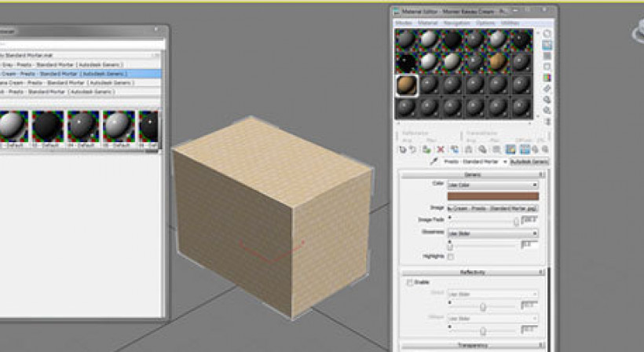Click Go Forward to Sibling icon
Viewport: 644px width, 352px height.
[544, 150]
